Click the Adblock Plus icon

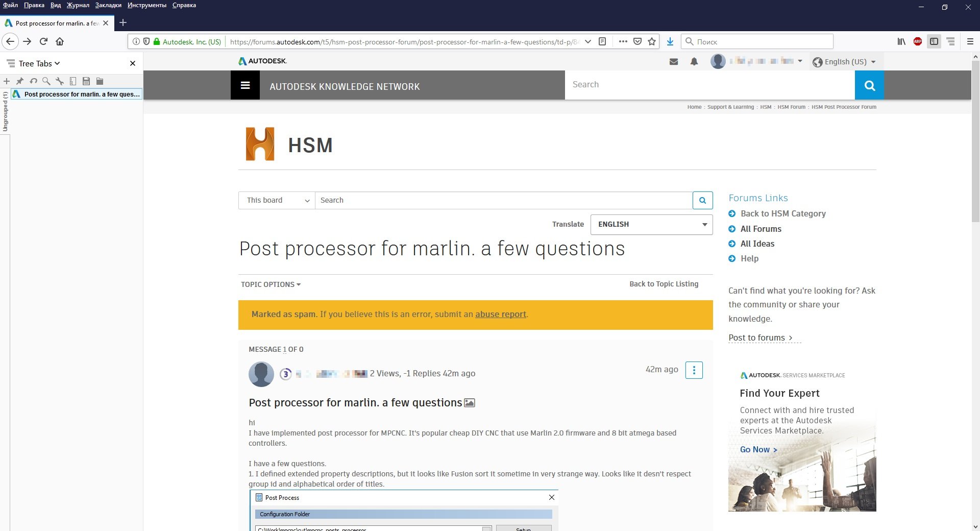click(x=918, y=42)
